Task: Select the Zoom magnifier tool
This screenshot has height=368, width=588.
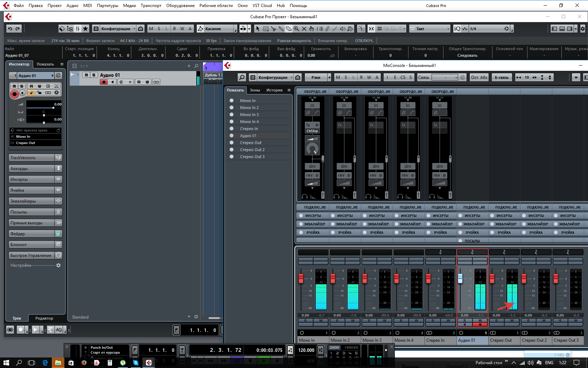Action: (x=296, y=29)
